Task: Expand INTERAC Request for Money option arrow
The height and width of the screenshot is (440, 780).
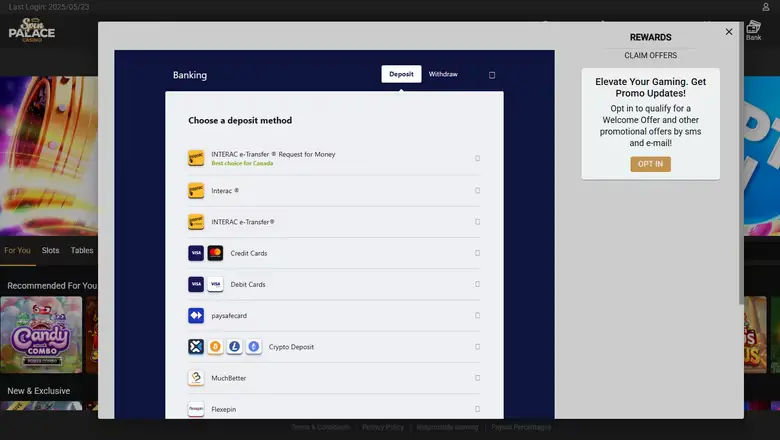Action: click(x=477, y=158)
